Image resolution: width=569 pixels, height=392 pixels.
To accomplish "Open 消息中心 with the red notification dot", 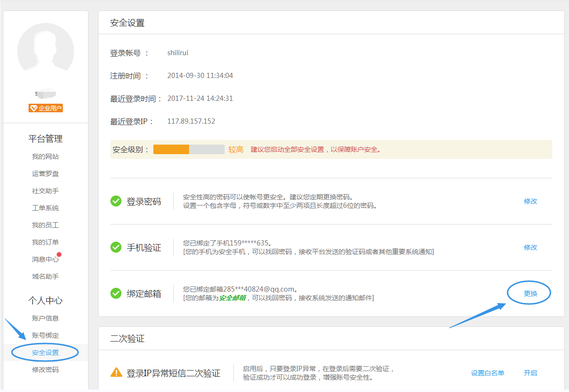I will 45,259.
